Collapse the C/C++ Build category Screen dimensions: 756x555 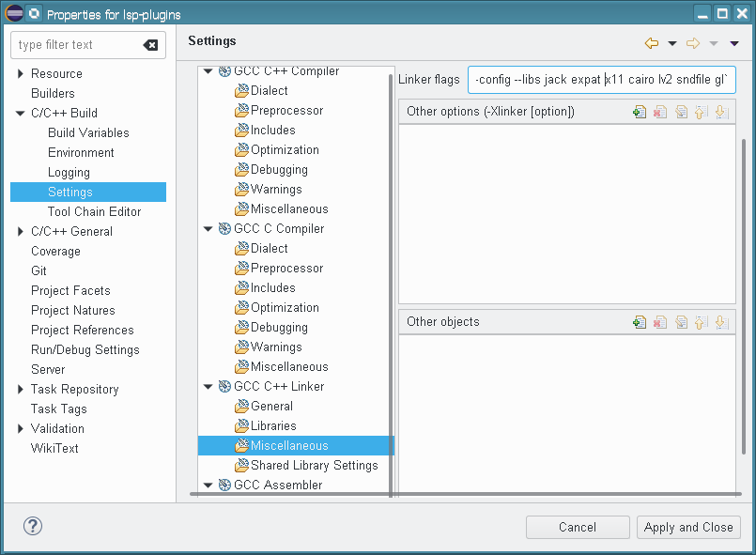tap(21, 114)
